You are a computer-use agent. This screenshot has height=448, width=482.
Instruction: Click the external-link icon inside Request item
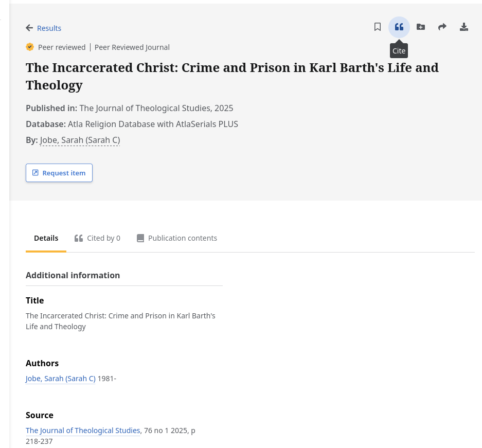coord(35,172)
